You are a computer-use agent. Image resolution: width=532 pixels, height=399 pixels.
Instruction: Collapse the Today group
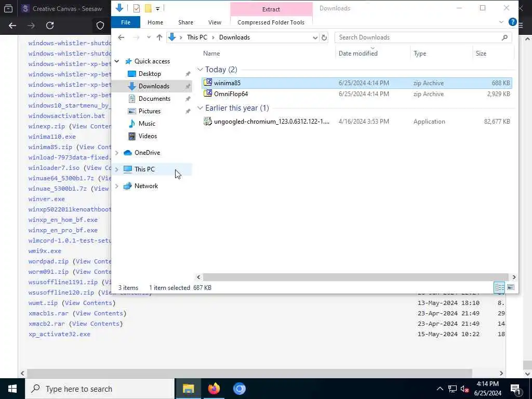click(200, 70)
